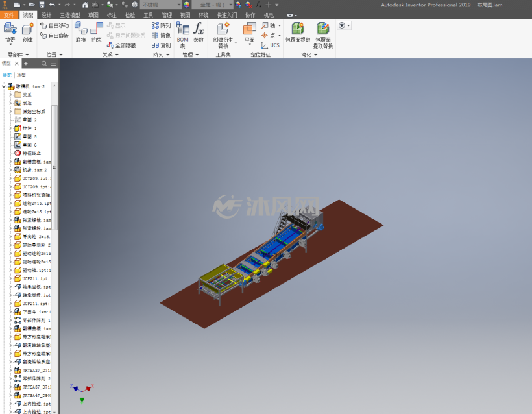This screenshot has width=532, height=414.
Task: Click the appearance color wheel in title bar
Action: click(187, 5)
